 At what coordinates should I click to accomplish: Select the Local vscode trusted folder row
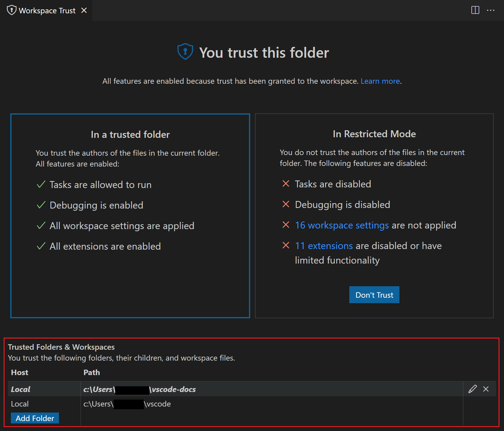[127, 404]
